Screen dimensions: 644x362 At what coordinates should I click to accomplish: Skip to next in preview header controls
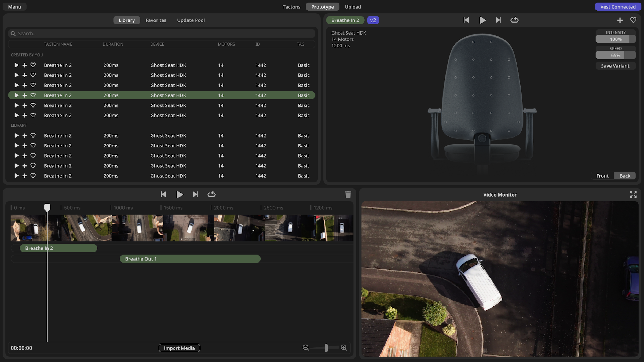498,20
